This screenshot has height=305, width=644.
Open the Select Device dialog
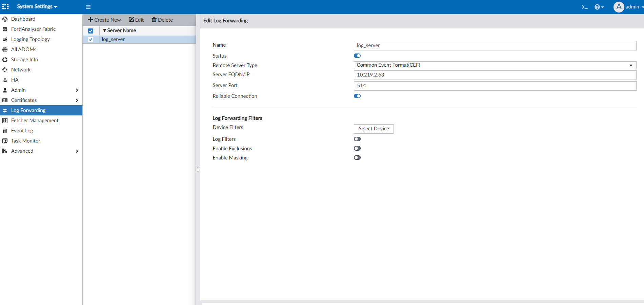click(x=374, y=129)
